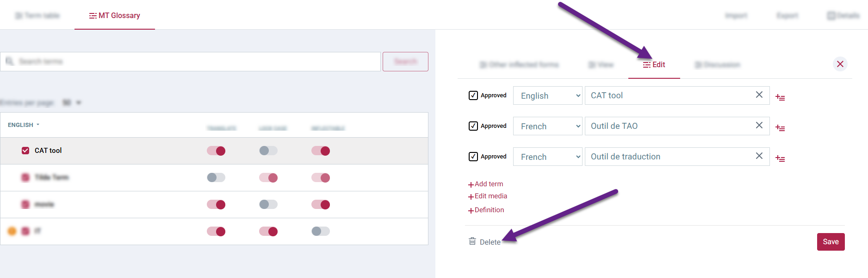The image size is (868, 278).
Task: Switch to the MT Glossary tab
Action: point(115,16)
